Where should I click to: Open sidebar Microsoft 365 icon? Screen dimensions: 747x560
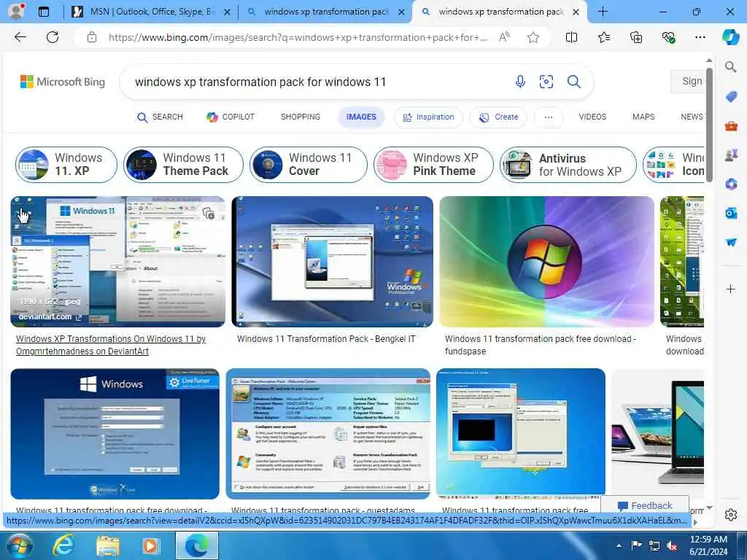click(x=731, y=184)
